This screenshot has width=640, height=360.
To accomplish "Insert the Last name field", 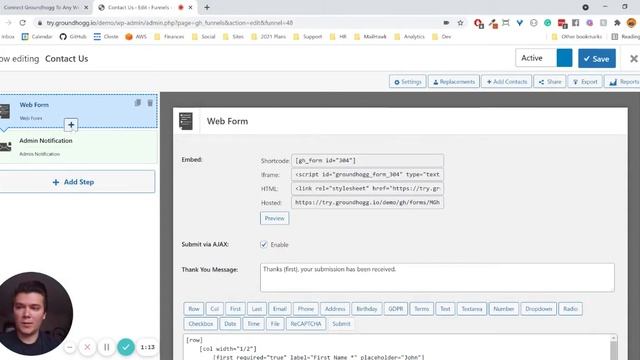I will (257, 309).
